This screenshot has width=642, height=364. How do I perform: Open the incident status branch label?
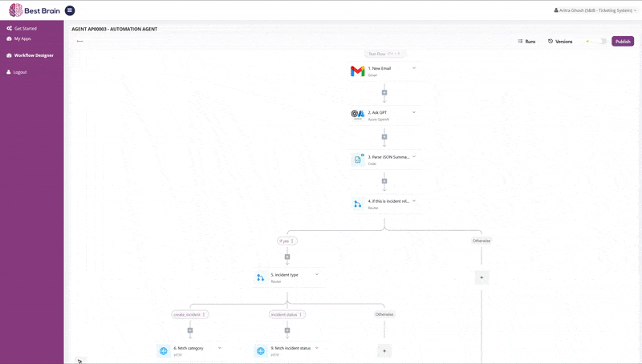(284, 314)
